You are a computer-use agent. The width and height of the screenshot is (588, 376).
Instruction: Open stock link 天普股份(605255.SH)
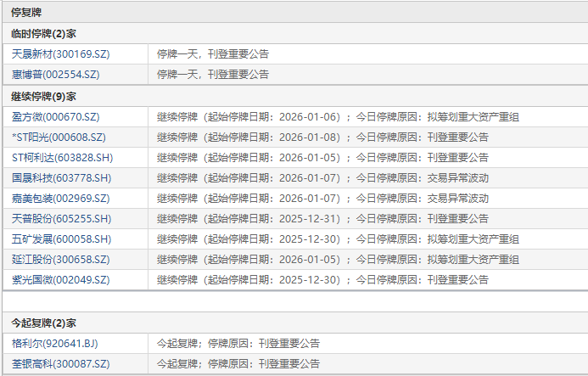click(61, 219)
